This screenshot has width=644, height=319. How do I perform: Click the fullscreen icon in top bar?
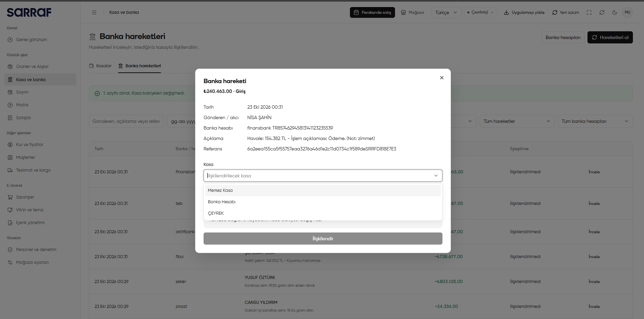click(x=589, y=12)
